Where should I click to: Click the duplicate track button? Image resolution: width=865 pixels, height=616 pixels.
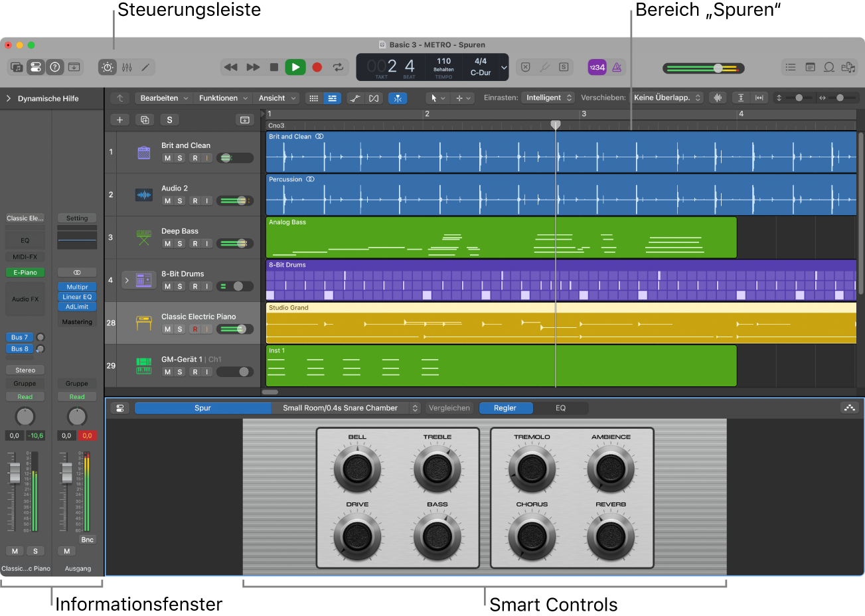[x=145, y=120]
